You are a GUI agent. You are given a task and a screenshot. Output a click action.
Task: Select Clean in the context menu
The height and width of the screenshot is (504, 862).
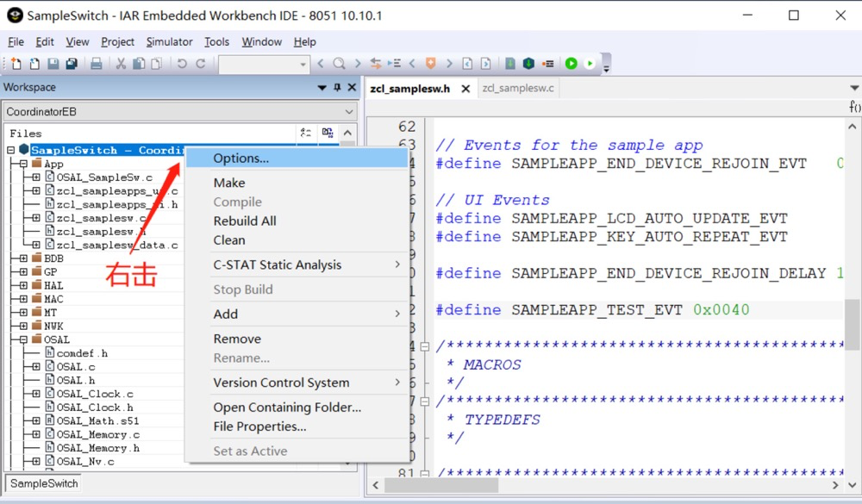(x=297, y=240)
